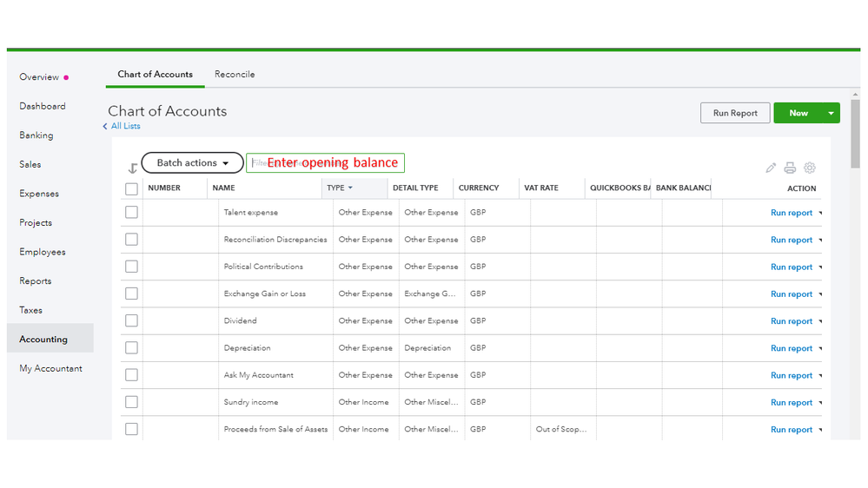Expand action arrow for Exchange Gain row
Viewport: 868px width, 488px height.
(x=820, y=294)
